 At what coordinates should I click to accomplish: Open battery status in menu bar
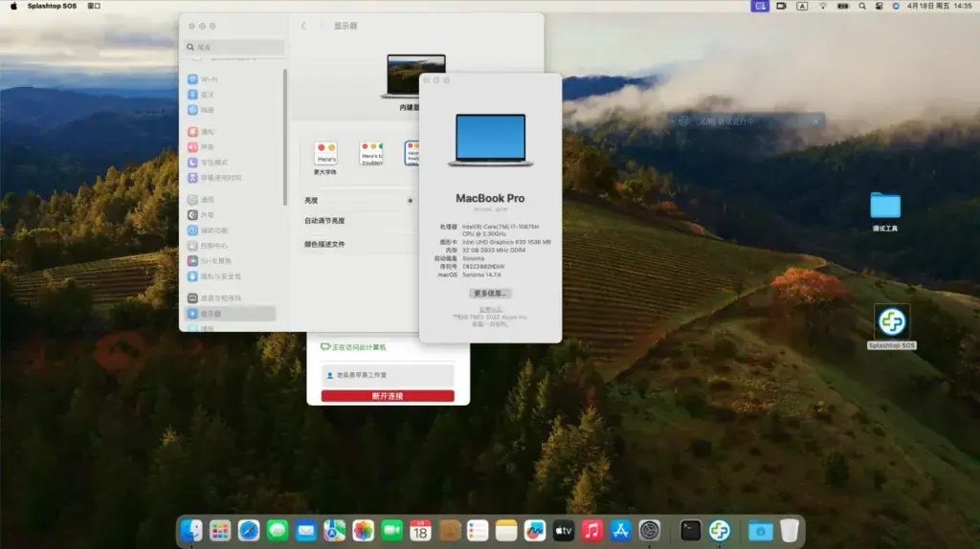pyautogui.click(x=843, y=6)
